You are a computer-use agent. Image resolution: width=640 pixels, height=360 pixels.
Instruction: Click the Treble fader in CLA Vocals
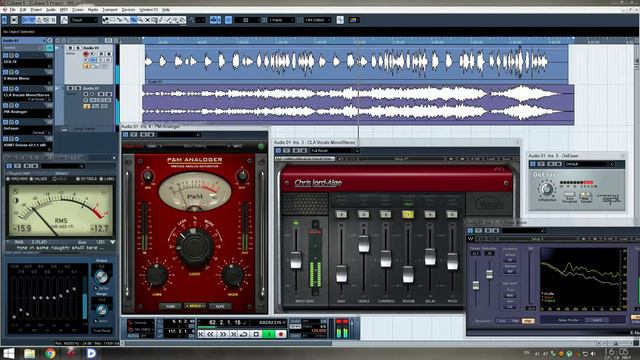pyautogui.click(x=364, y=244)
